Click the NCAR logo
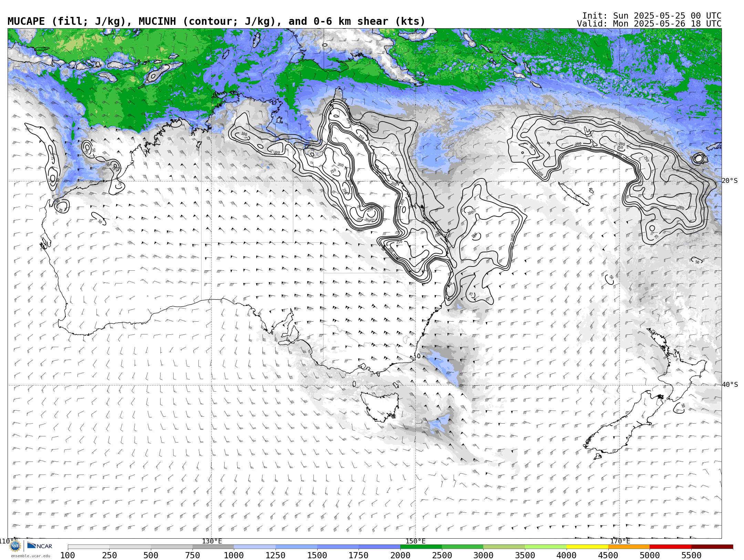744x560 pixels. tap(40, 546)
